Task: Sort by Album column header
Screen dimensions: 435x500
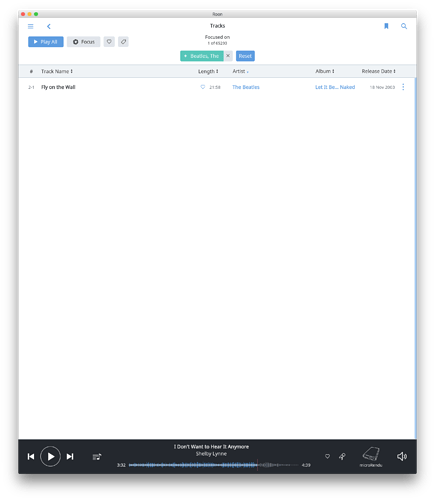Action: [325, 71]
